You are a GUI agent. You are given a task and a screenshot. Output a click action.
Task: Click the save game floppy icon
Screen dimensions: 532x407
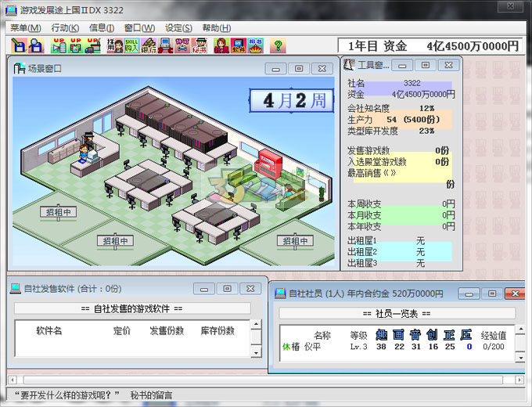coord(19,45)
